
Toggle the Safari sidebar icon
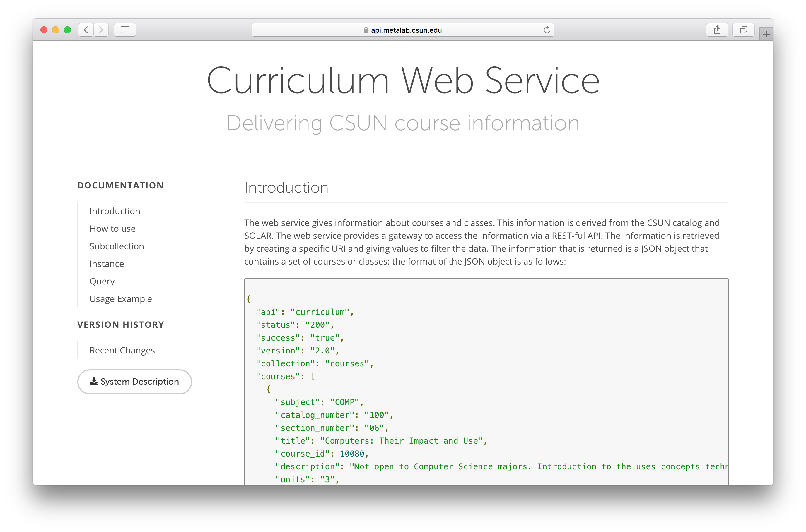click(x=125, y=30)
